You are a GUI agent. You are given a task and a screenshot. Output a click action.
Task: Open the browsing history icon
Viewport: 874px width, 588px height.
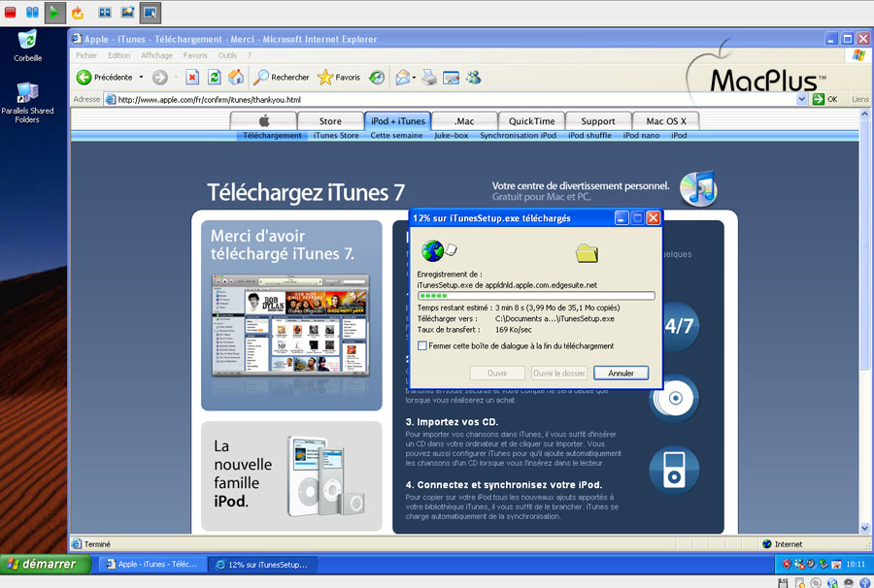[377, 78]
